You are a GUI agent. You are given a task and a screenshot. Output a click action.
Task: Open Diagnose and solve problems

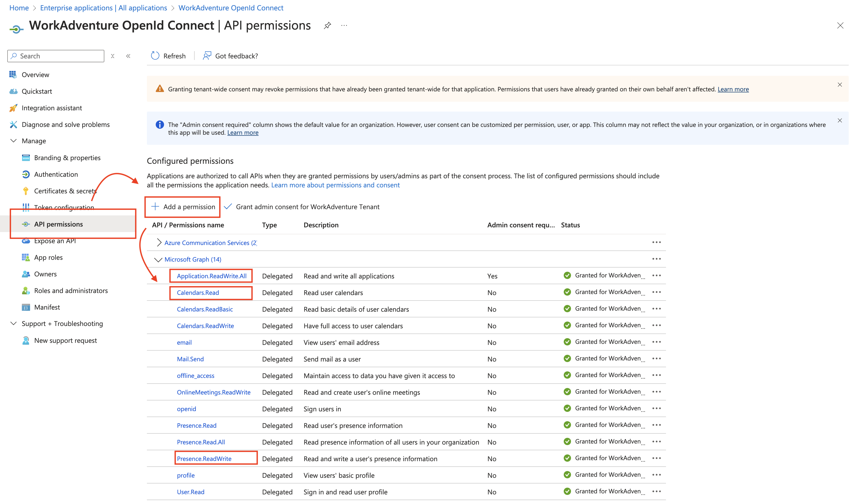tap(66, 124)
